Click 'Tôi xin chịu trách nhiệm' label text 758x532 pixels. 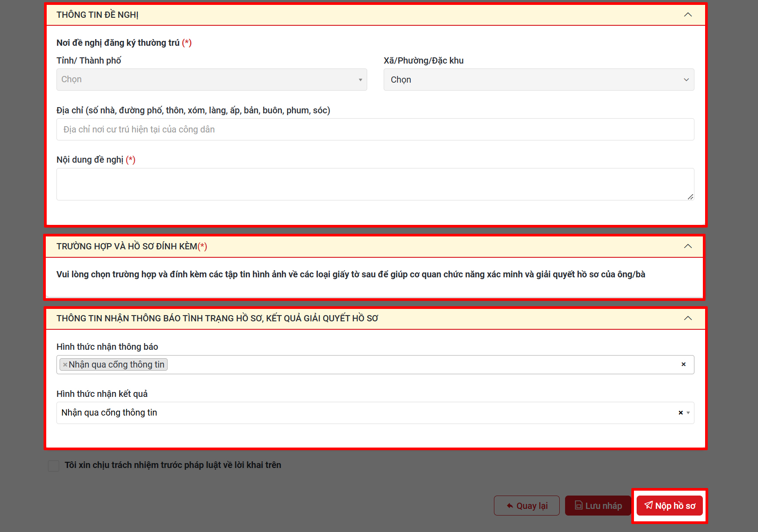click(172, 465)
